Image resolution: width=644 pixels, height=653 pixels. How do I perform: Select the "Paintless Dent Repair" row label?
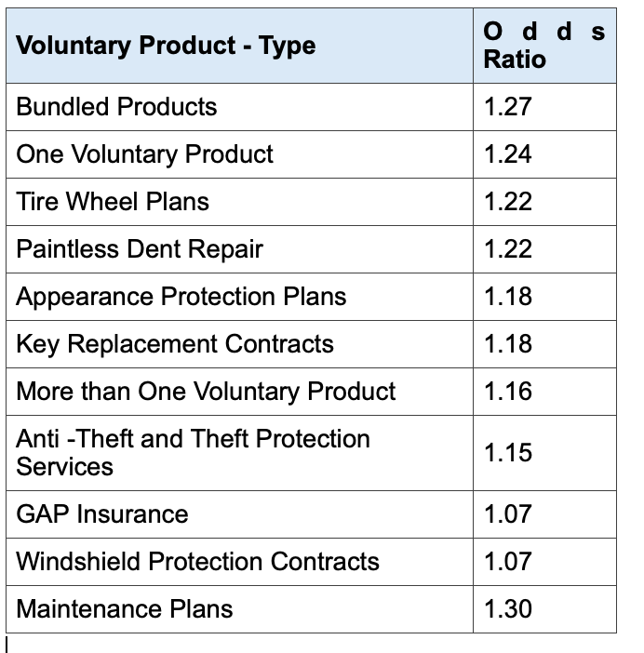pyautogui.click(x=140, y=248)
